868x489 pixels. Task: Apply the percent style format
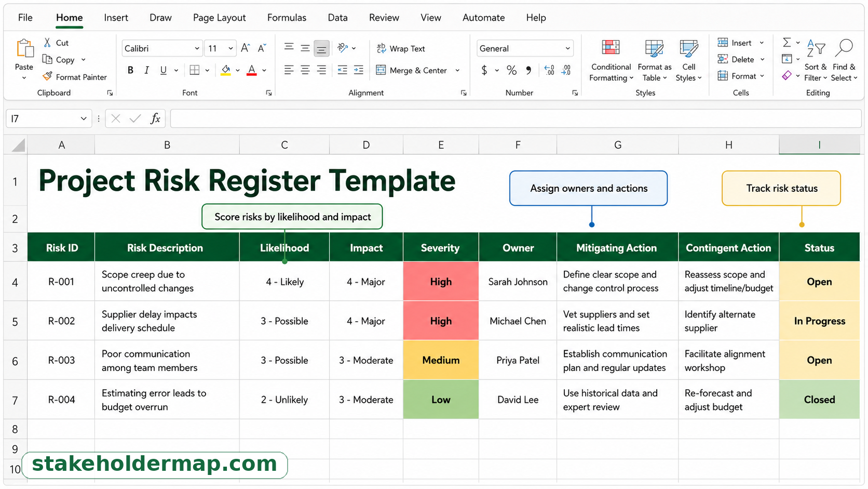(x=512, y=70)
